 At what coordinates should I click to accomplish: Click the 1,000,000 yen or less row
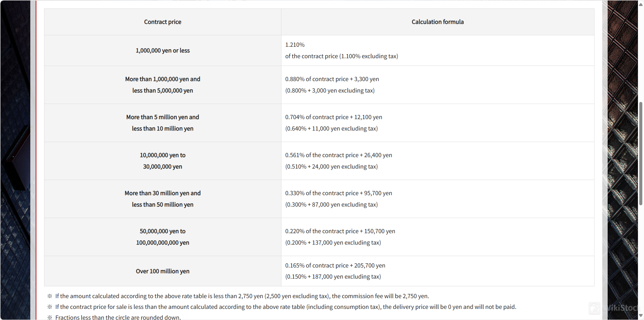162,50
